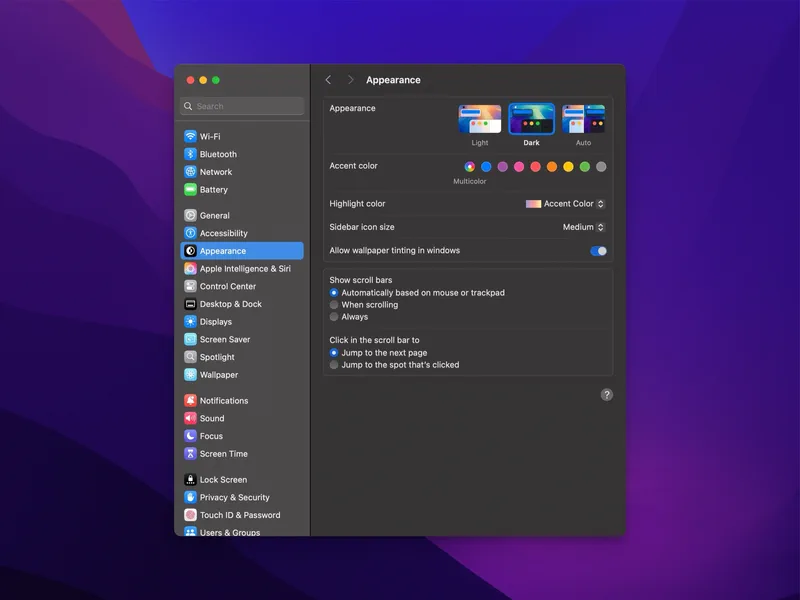This screenshot has height=600, width=800.
Task: Select the Wallpaper label in sidebar
Action: point(219,375)
